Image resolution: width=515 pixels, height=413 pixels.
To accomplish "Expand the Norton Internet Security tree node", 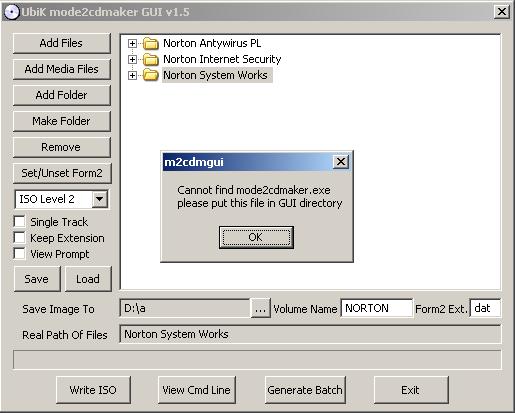I will pos(132,59).
